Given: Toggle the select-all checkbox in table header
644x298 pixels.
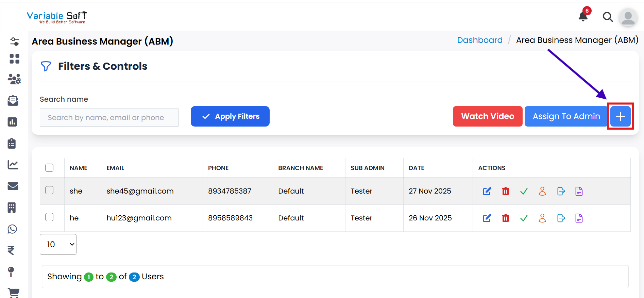Looking at the screenshot, I should click(49, 168).
